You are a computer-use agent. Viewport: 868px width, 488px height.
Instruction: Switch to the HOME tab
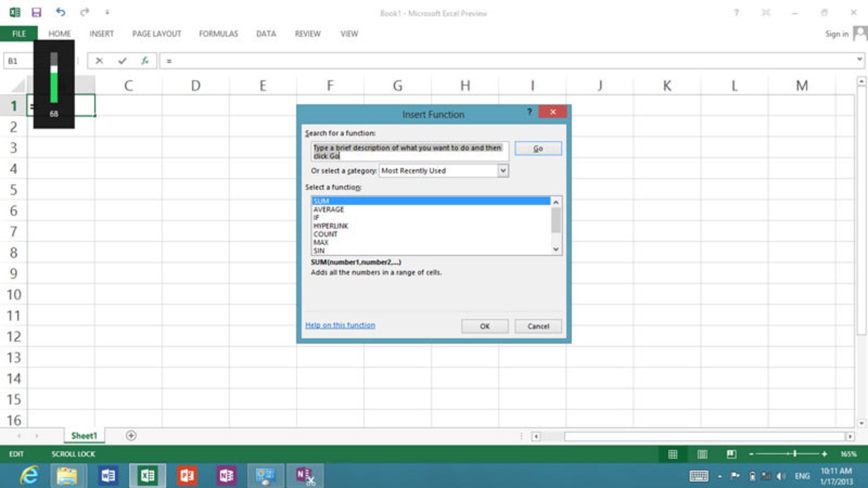point(60,34)
